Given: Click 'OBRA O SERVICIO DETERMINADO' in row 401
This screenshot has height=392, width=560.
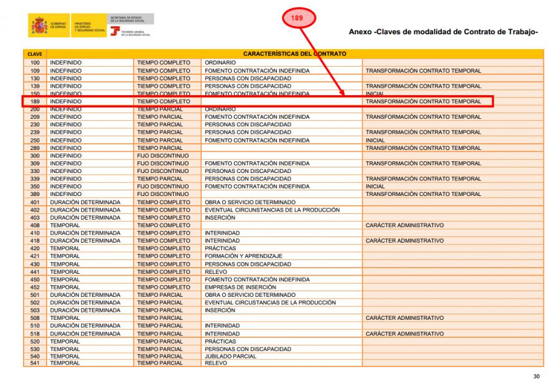Looking at the screenshot, I should click(x=250, y=202).
